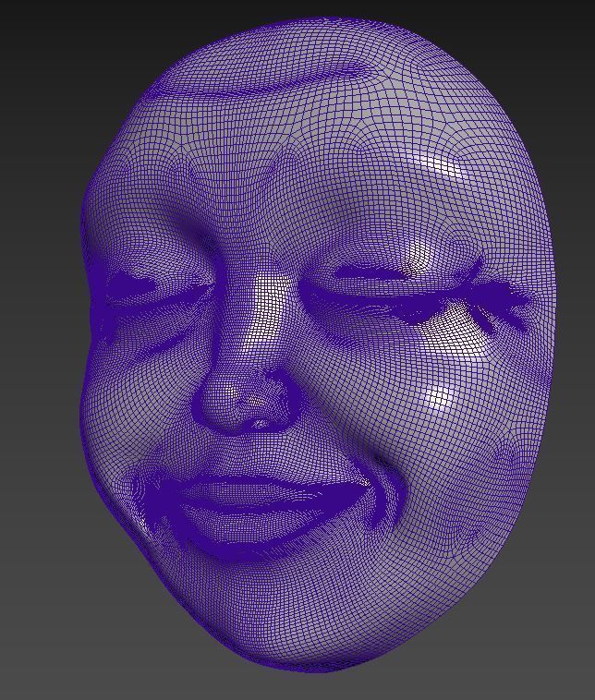The height and width of the screenshot is (700, 595).
Task: Select the purple wireframe face mesh
Action: click(x=318, y=344)
